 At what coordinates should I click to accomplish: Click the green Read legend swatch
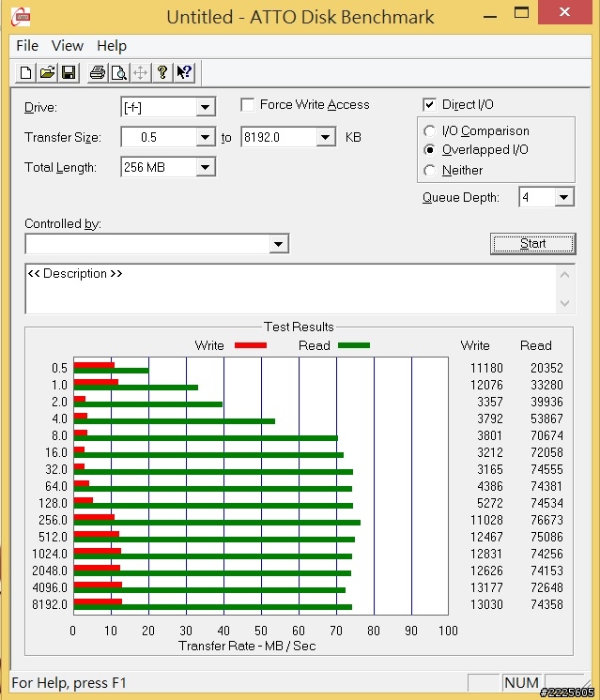(354, 345)
